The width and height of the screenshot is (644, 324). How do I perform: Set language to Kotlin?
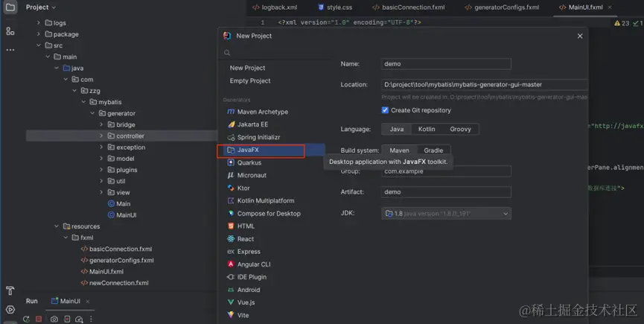[x=427, y=129]
